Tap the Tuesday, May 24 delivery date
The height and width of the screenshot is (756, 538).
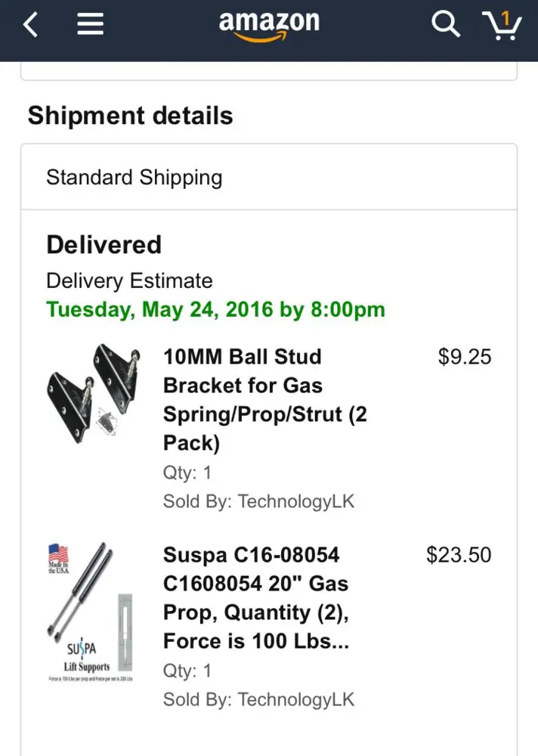pyautogui.click(x=215, y=309)
